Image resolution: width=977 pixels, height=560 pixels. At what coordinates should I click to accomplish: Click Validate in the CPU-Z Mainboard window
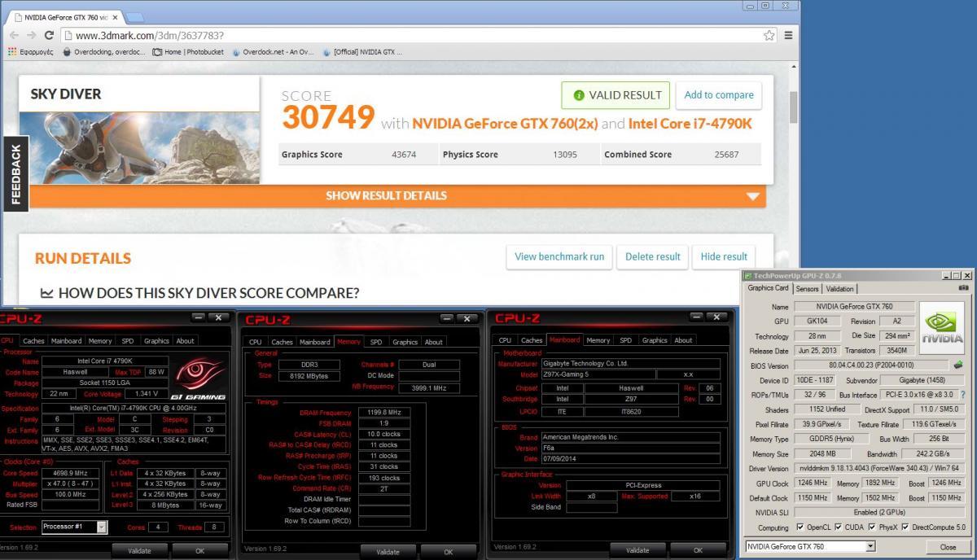[637, 550]
